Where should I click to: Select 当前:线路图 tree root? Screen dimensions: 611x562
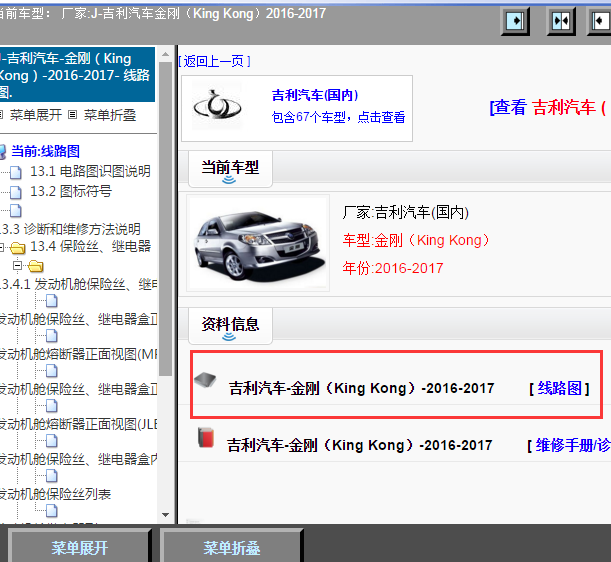(46, 151)
